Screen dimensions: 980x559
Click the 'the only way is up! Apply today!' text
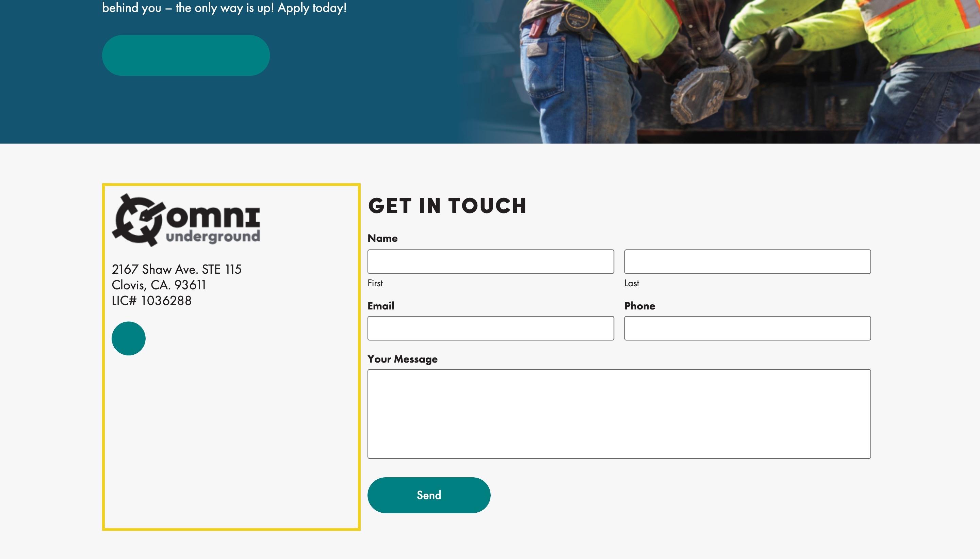click(x=261, y=8)
